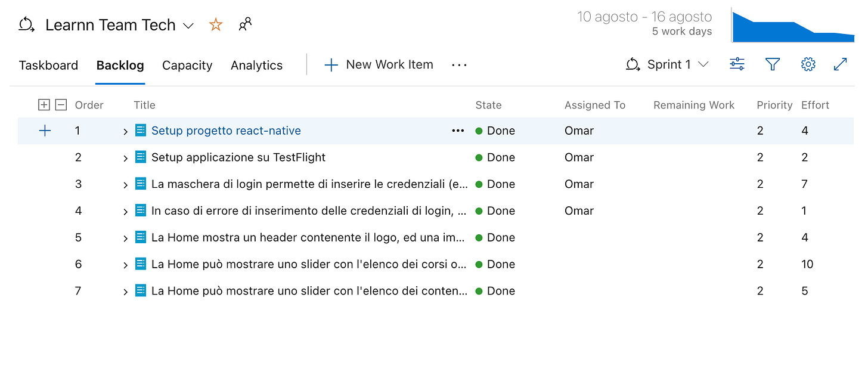Open La Home mostra un header item
Image resolution: width=868 pixels, height=375 pixels.
pyautogui.click(x=309, y=237)
